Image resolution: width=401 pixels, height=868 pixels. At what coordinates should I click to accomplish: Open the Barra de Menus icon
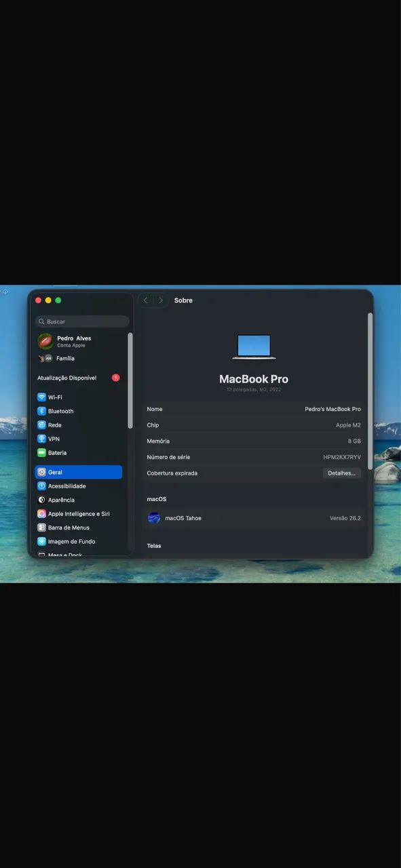click(x=41, y=528)
